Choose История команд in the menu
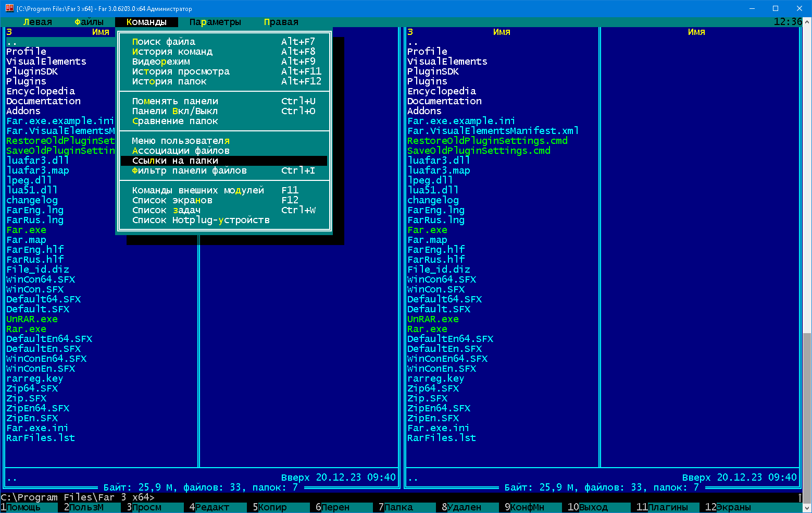Viewport: 812px width, 513px height. (x=224, y=52)
